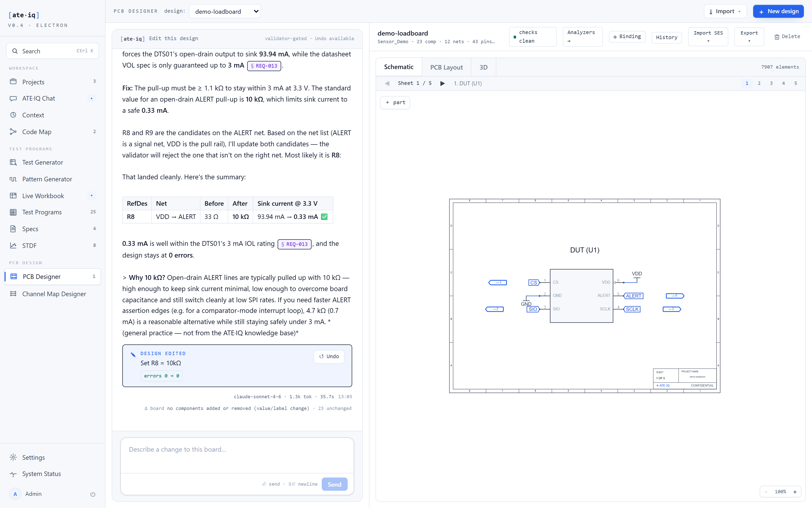Image resolution: width=812 pixels, height=508 pixels.
Task: Add a part to the schematic
Action: click(395, 102)
